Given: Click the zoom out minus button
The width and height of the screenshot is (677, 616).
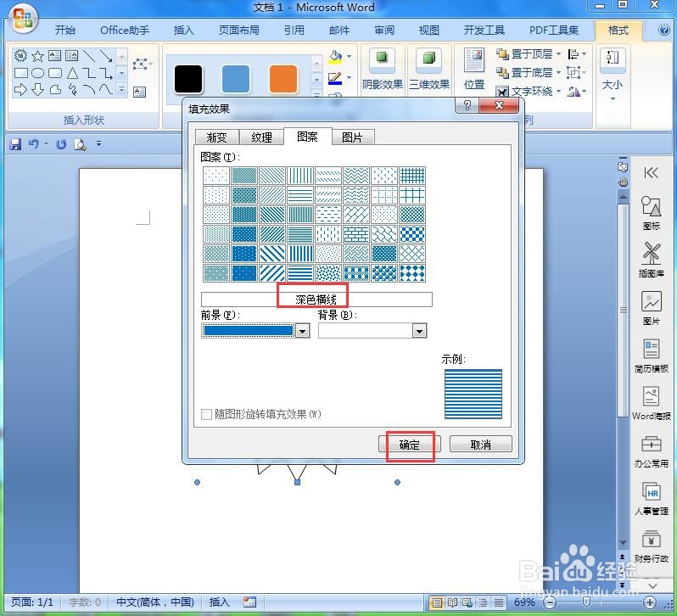Looking at the screenshot, I should pos(550,602).
